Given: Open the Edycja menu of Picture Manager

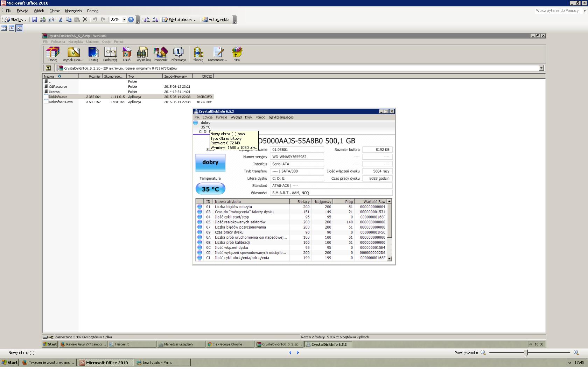Looking at the screenshot, I should (22, 11).
